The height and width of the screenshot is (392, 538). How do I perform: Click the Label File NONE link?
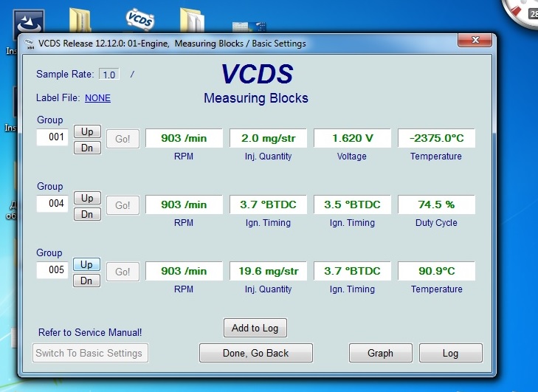pyautogui.click(x=97, y=97)
